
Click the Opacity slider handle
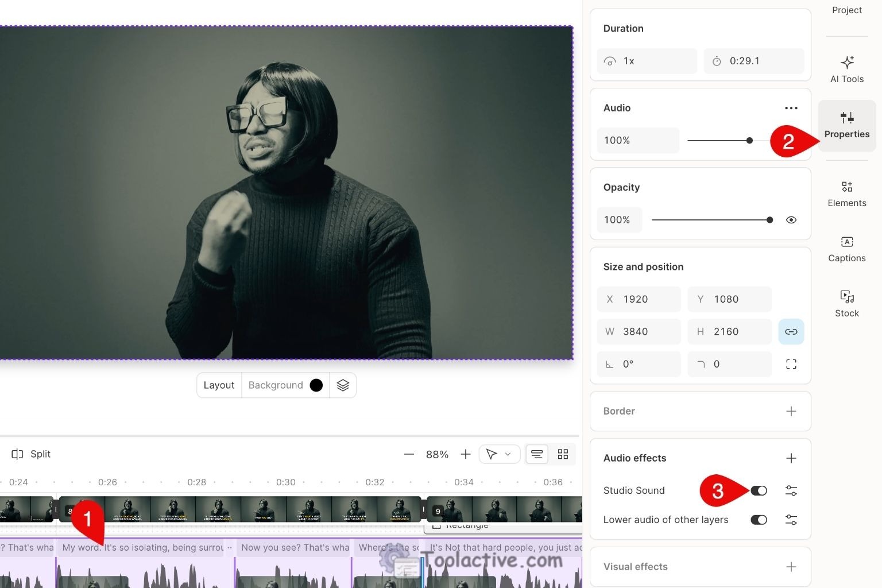[769, 219]
